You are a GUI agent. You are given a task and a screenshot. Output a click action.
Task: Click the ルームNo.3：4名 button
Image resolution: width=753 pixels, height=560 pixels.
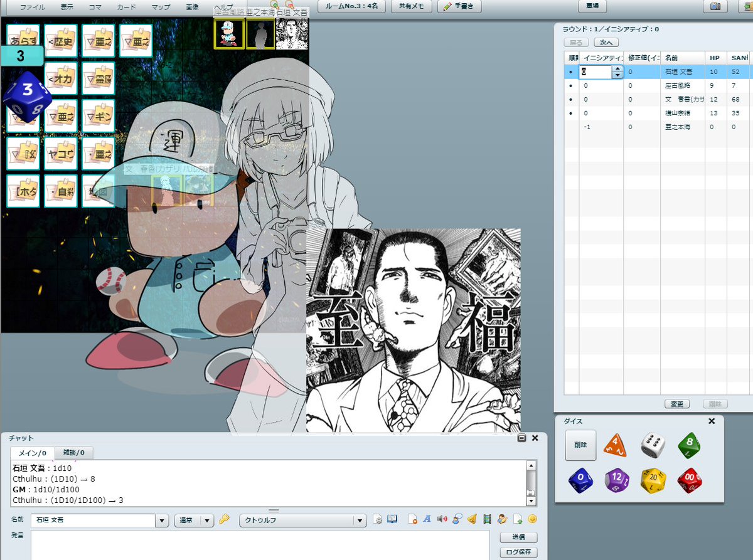click(352, 6)
